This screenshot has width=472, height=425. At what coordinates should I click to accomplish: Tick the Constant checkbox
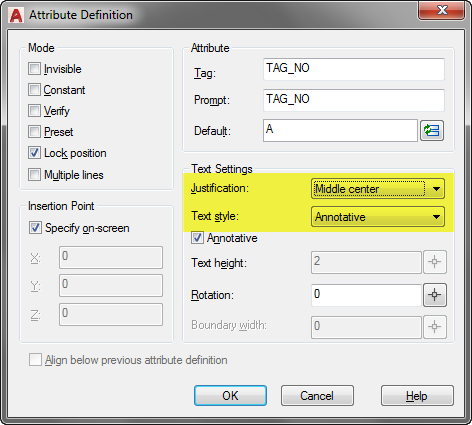tap(34, 90)
